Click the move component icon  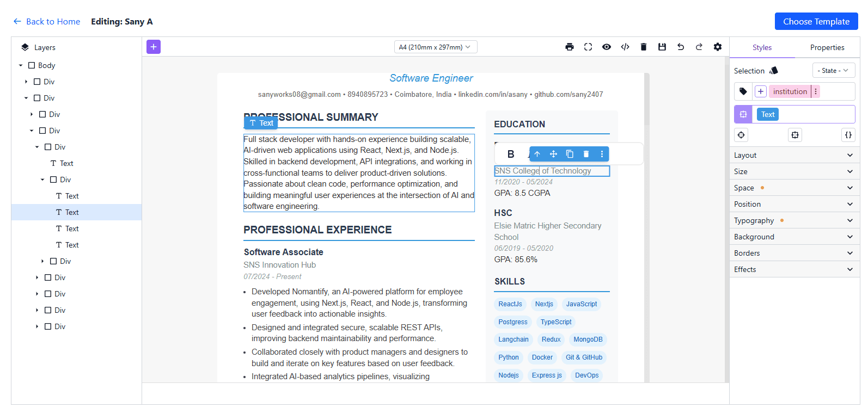[x=553, y=154]
